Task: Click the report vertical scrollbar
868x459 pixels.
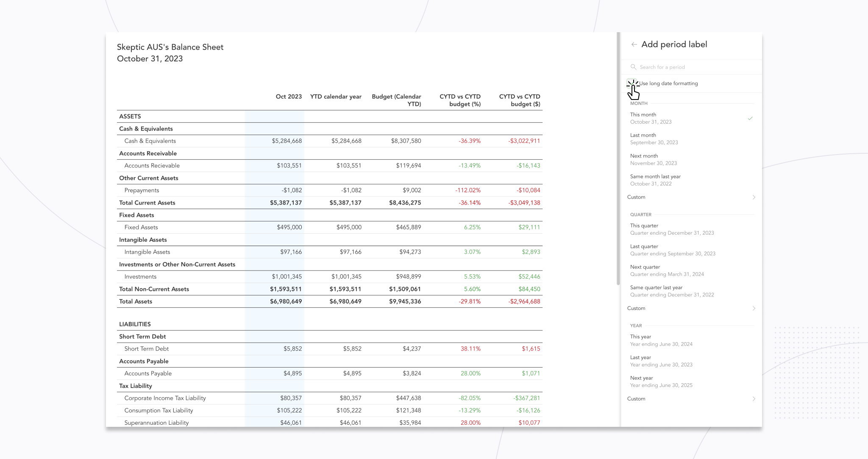Action: pyautogui.click(x=618, y=158)
